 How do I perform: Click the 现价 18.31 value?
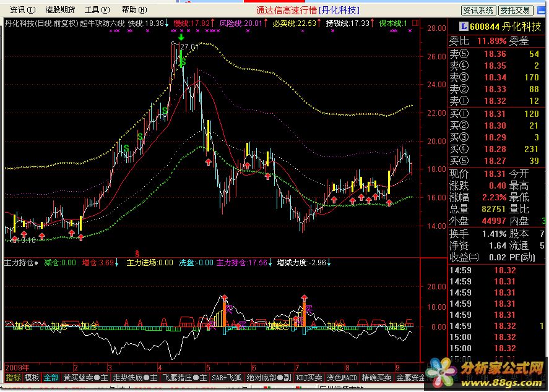coord(495,174)
